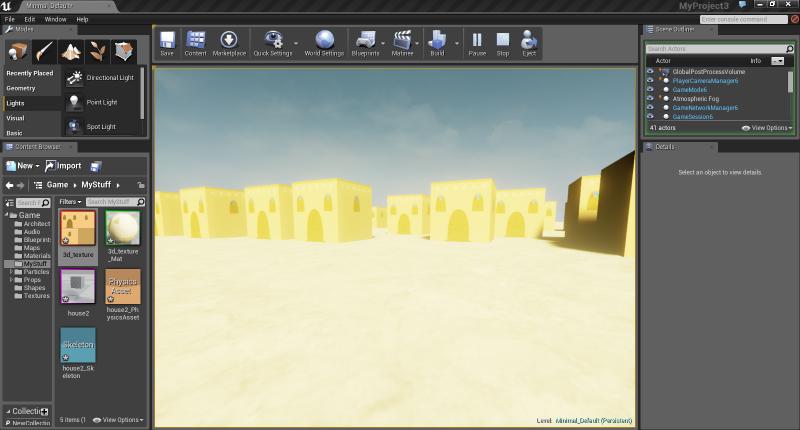Open the Window menu
The image size is (800, 430).
pyautogui.click(x=56, y=19)
